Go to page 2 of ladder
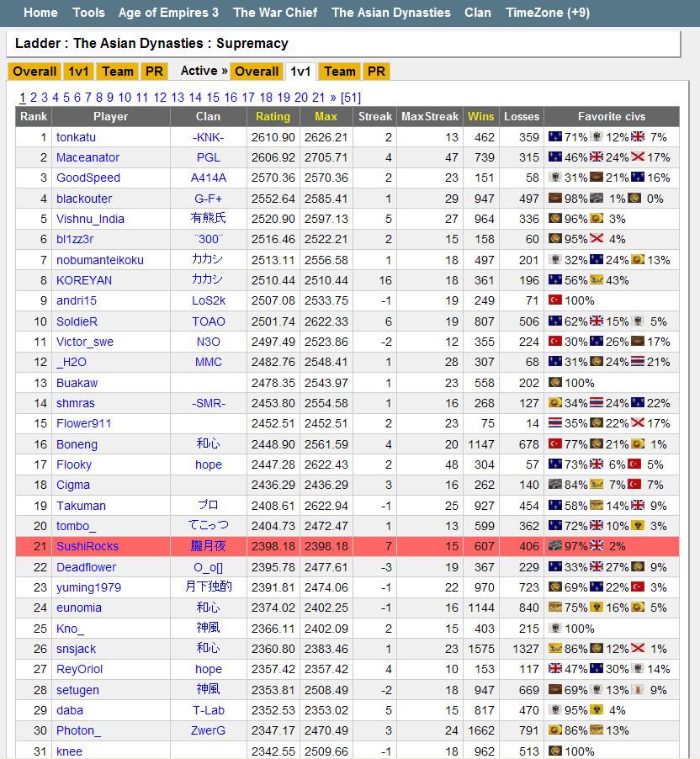This screenshot has height=759, width=700. point(34,98)
